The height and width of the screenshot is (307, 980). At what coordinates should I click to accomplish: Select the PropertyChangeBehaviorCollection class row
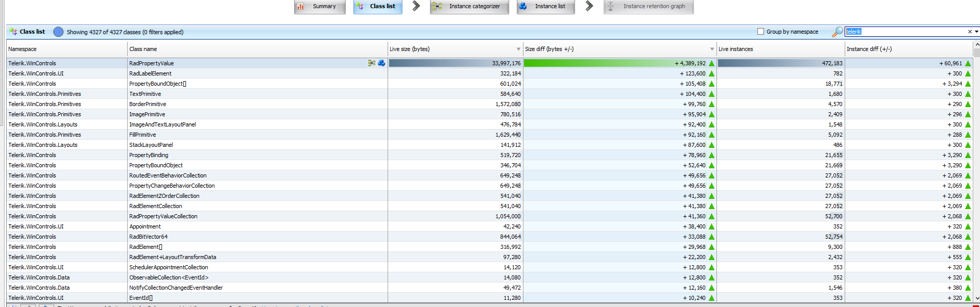(x=489, y=186)
